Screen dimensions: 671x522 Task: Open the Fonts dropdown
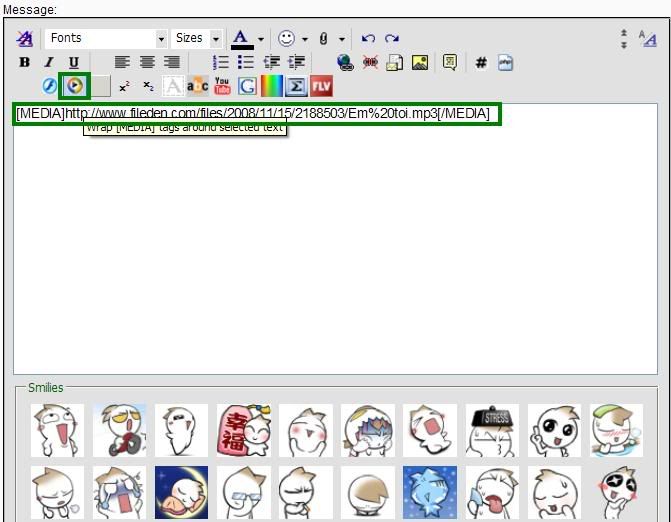click(105, 38)
